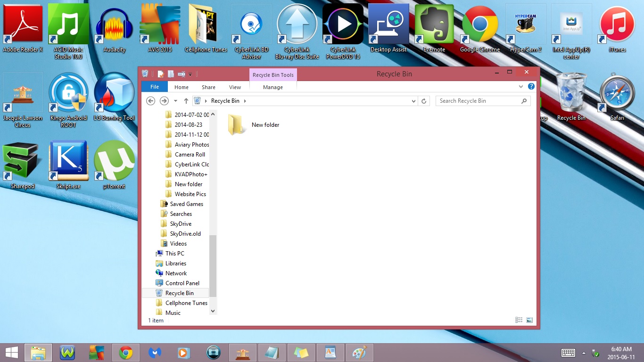Select the Evernote desktop icon
Viewport: 644px width, 362px height.
(434, 28)
